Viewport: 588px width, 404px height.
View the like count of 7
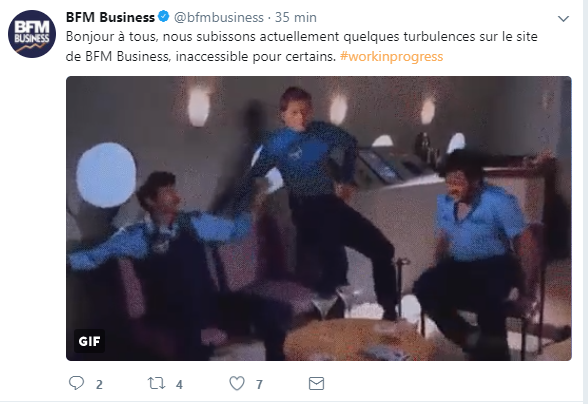coord(259,384)
